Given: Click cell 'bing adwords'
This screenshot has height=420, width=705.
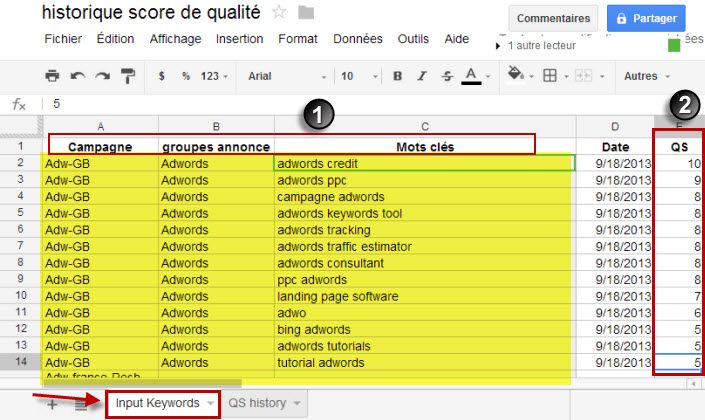Looking at the screenshot, I should [x=425, y=330].
